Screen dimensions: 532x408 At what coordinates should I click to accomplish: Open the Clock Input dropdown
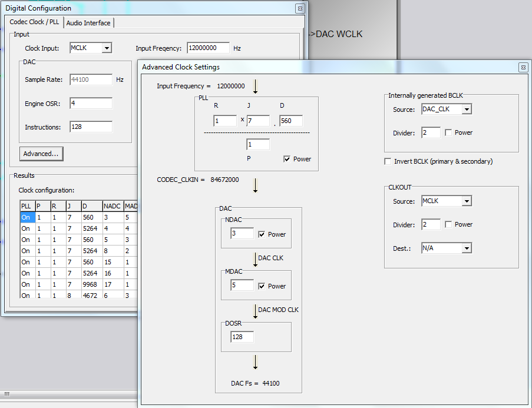[x=107, y=48]
